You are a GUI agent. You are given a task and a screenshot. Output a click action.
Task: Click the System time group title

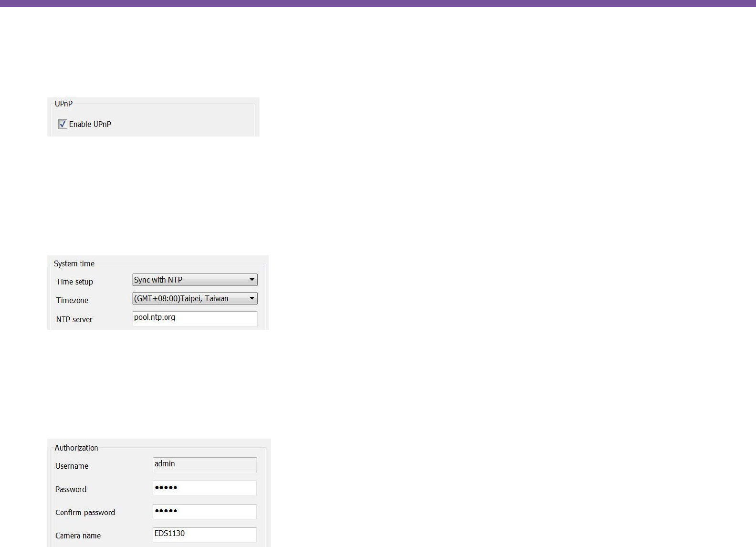click(74, 263)
